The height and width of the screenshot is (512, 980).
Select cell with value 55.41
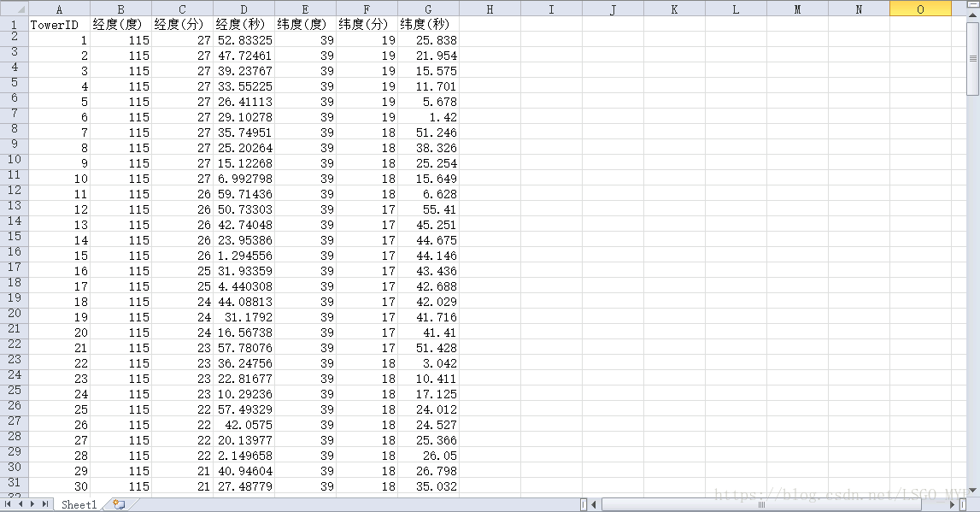tap(428, 209)
